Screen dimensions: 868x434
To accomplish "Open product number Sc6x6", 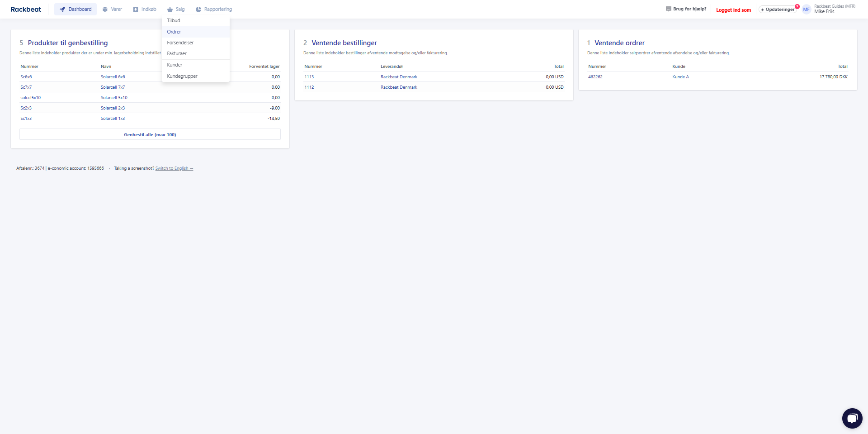I will [x=26, y=77].
